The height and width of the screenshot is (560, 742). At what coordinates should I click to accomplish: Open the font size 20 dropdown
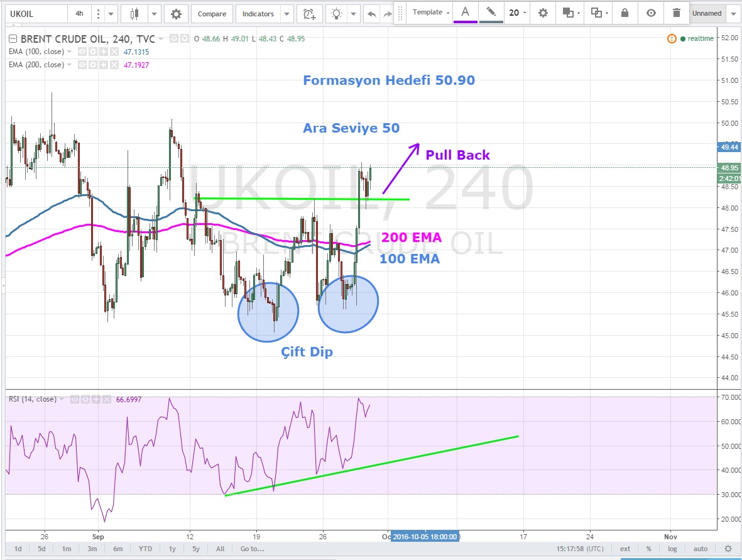tap(518, 13)
